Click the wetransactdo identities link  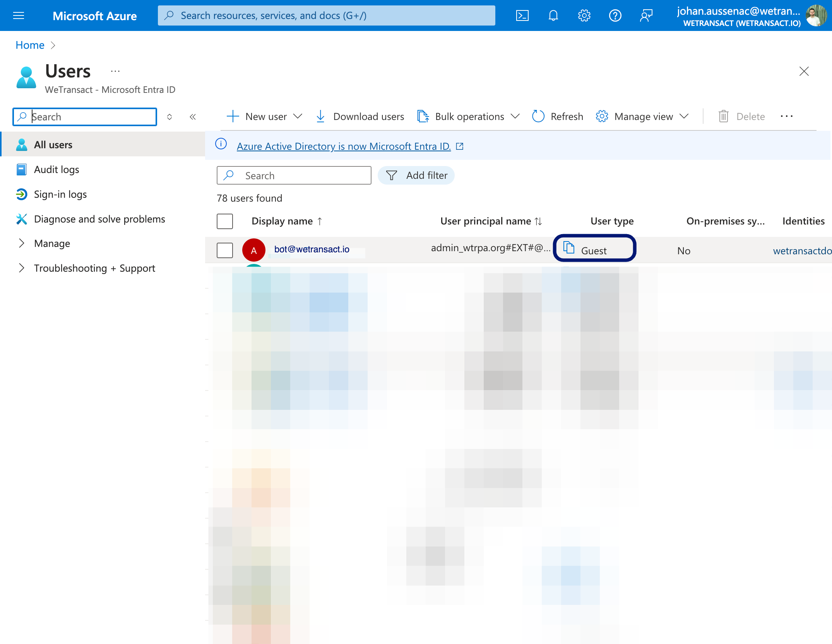pos(802,251)
